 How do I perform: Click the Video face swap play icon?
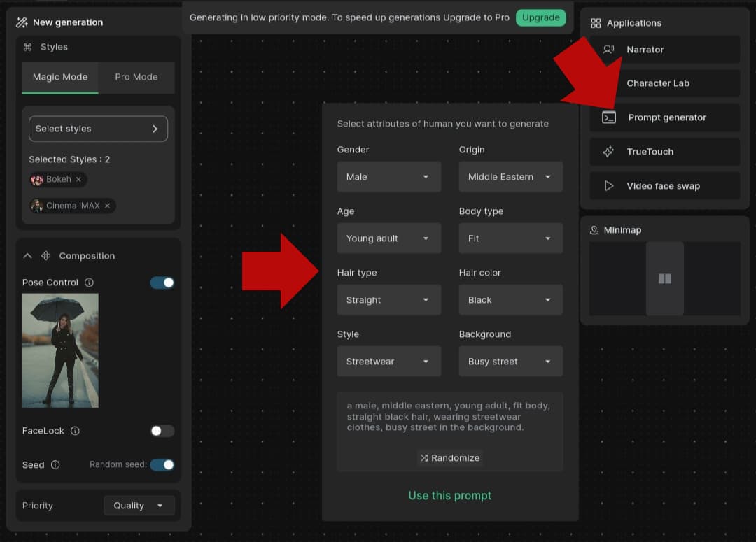(609, 185)
